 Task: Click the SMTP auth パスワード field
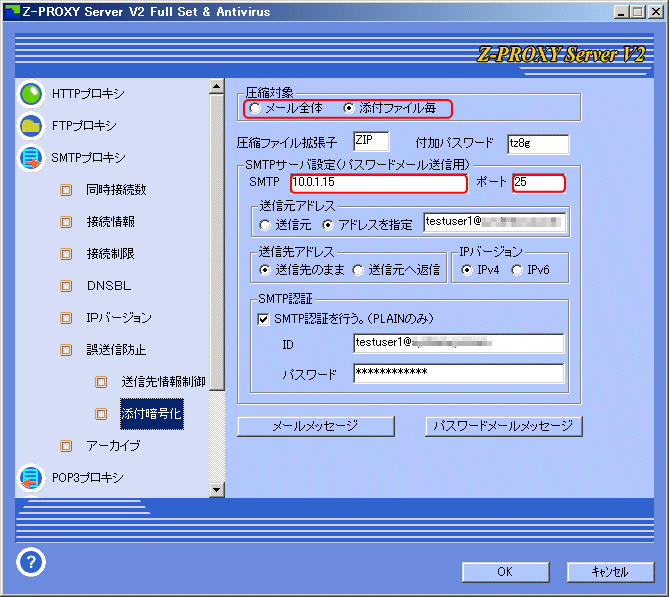click(459, 373)
